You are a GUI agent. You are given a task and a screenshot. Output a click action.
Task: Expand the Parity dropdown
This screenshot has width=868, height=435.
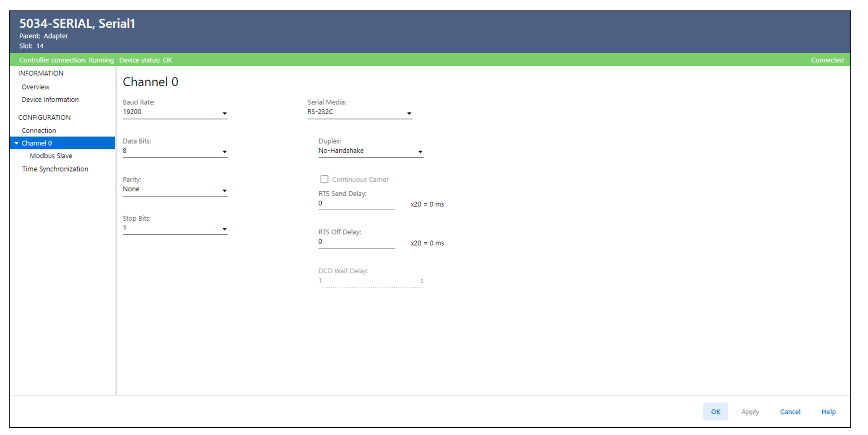[x=175, y=190]
